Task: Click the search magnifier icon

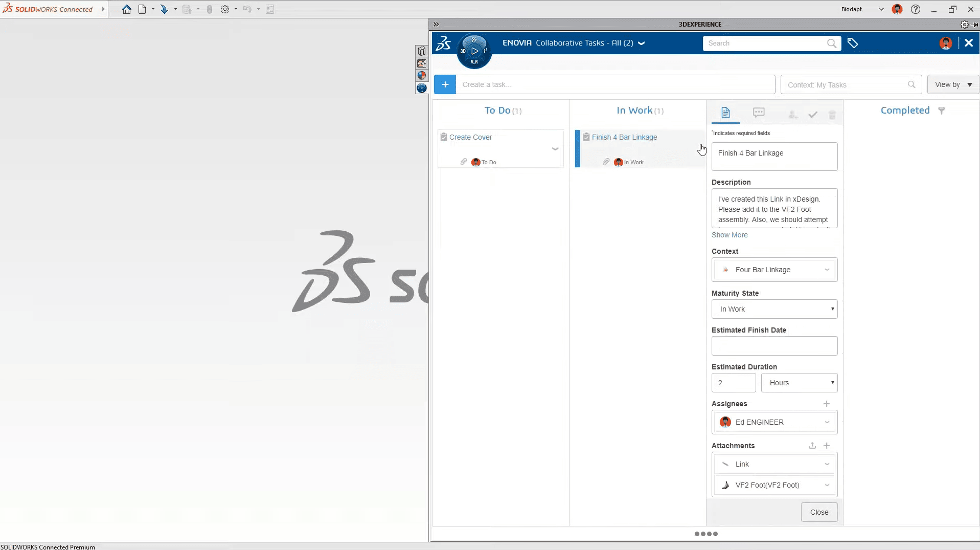Action: pos(832,43)
